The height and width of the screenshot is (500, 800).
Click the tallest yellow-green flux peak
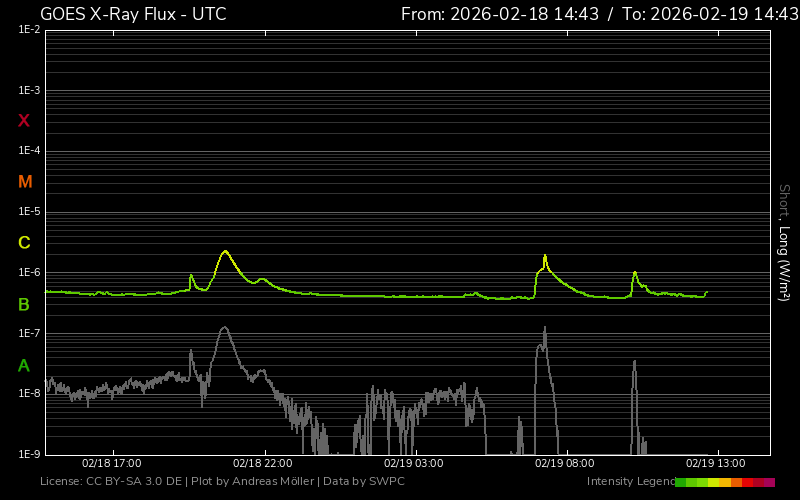225,251
